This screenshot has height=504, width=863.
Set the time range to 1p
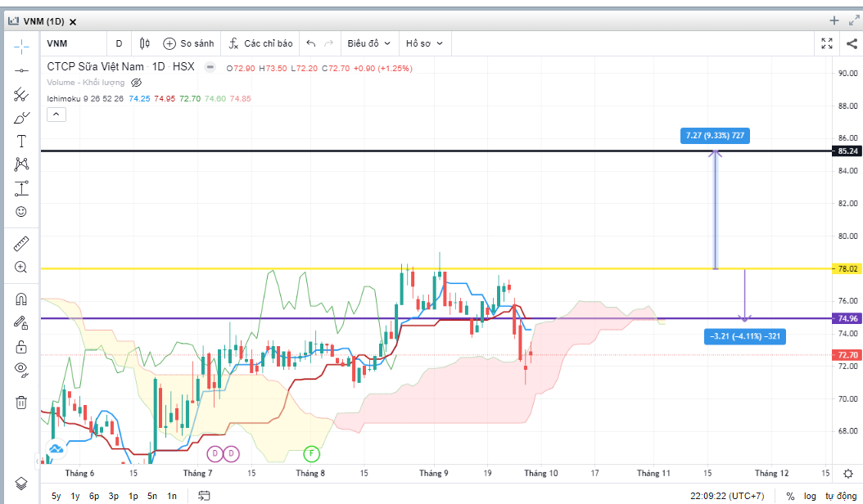(x=133, y=496)
